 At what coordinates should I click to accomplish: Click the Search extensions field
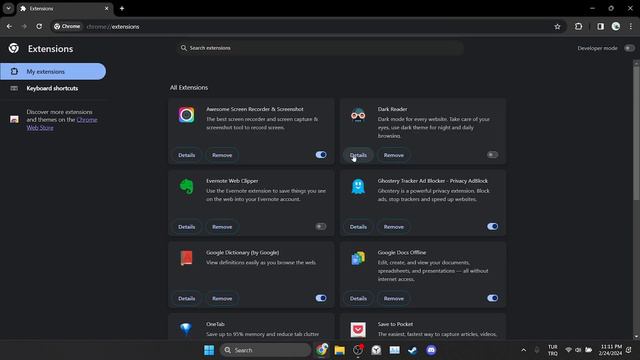320,48
